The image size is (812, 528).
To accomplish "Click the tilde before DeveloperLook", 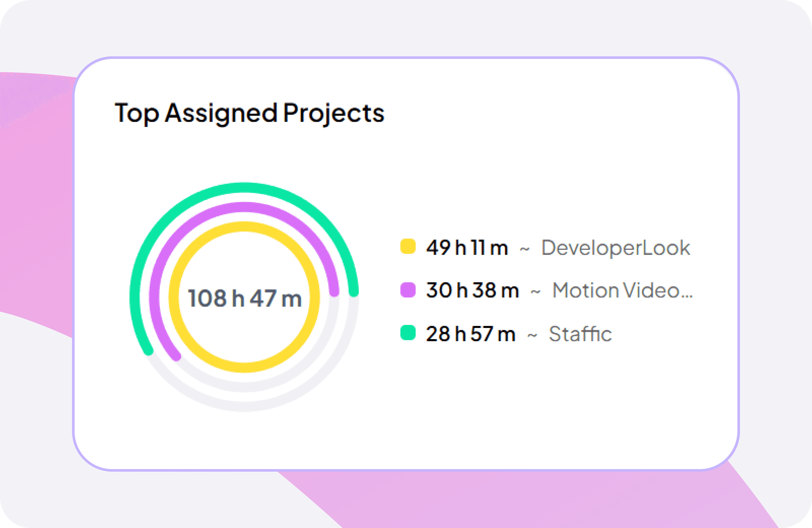I will [x=524, y=249].
